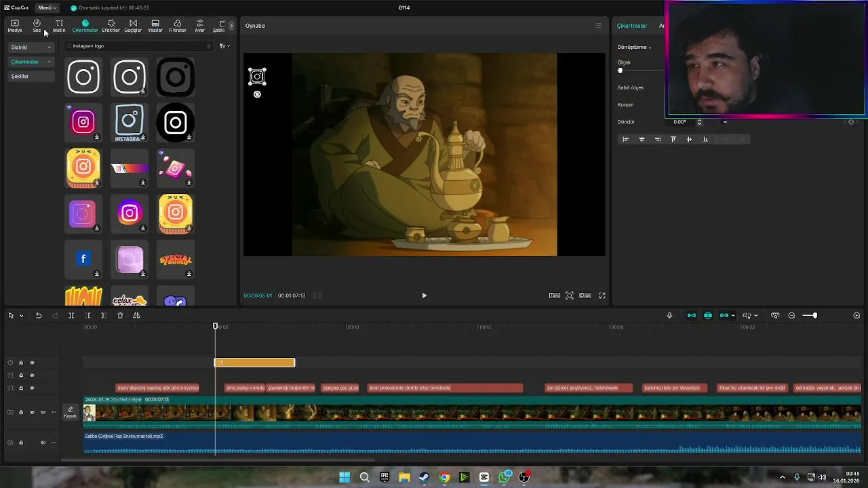Screen dimensions: 868x488
Task: Select the Facebook f sticker
Action: tap(83, 259)
